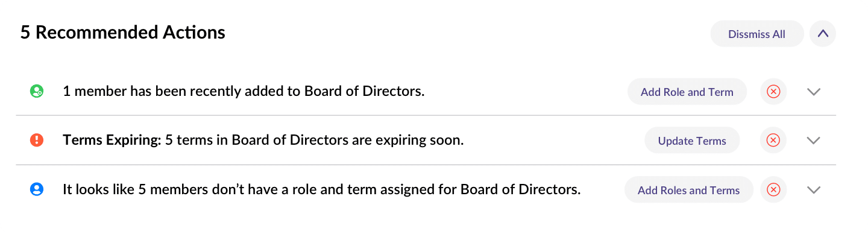The height and width of the screenshot is (234, 868).
Task: Click the word Dismiss inside Dismiss All
Action: [x=749, y=34]
